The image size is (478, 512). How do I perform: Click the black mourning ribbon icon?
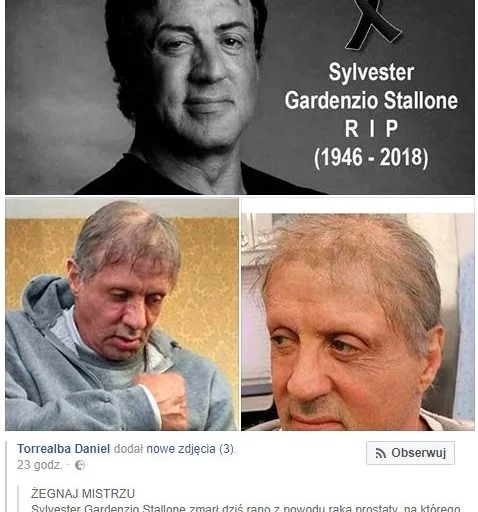point(373,25)
